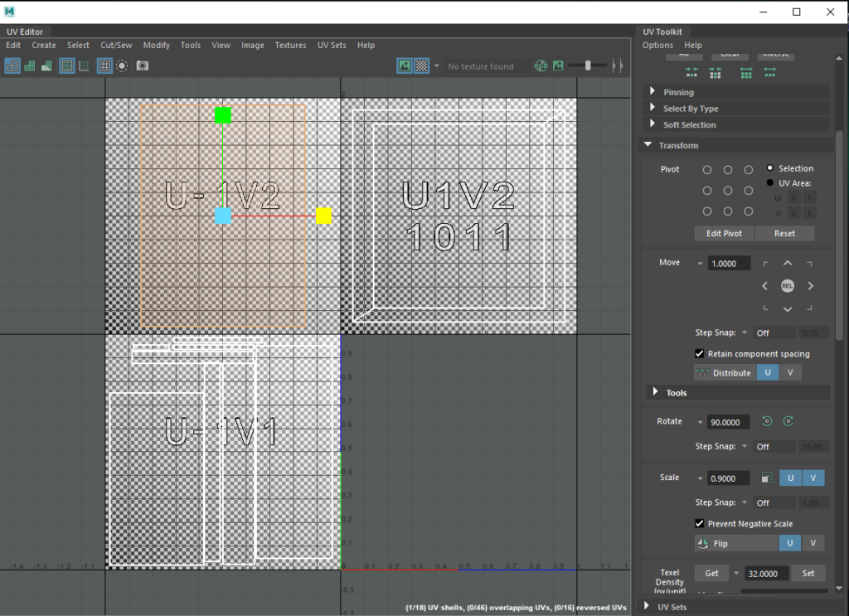Uncheck Retain component spacing
This screenshot has height=616, width=849.
[700, 353]
